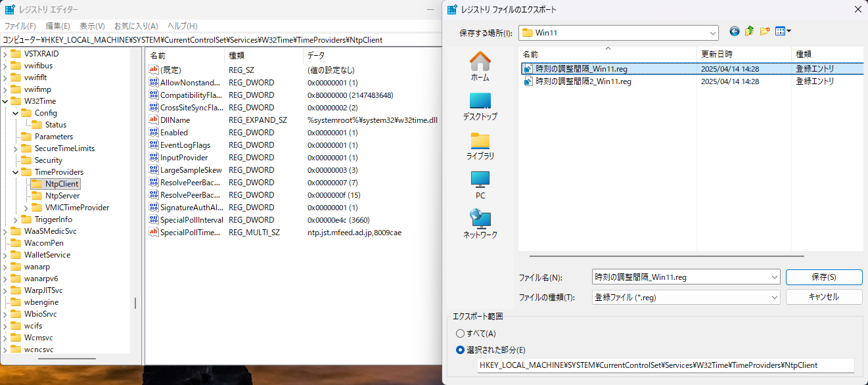The width and height of the screenshot is (868, 385).
Task: Open the 表示(V) menu
Action: [92, 26]
